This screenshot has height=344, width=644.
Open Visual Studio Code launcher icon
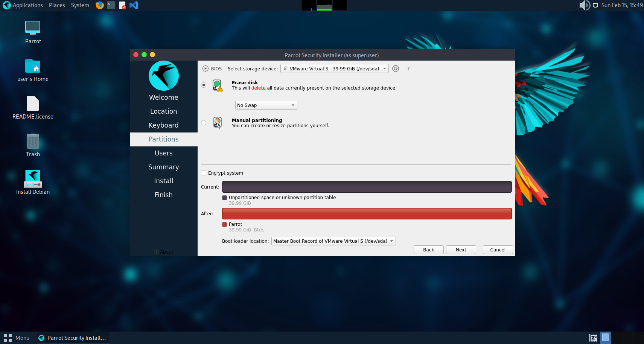click(134, 5)
